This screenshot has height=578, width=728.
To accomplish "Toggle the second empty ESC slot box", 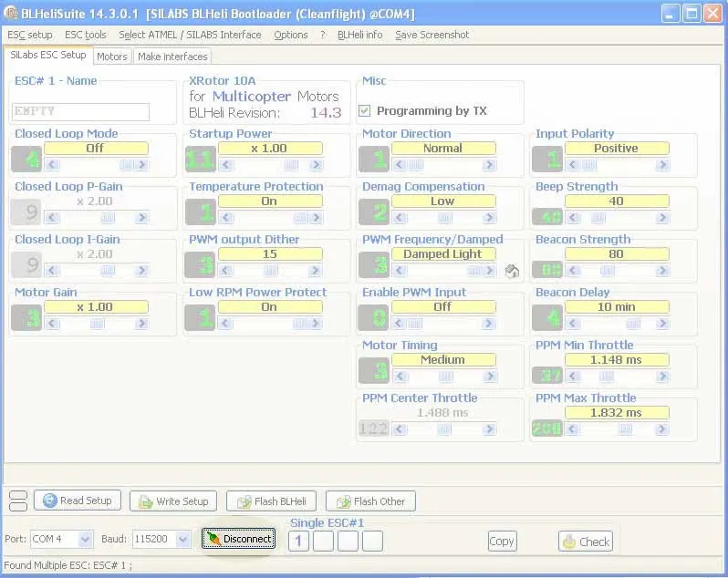I will (x=348, y=541).
